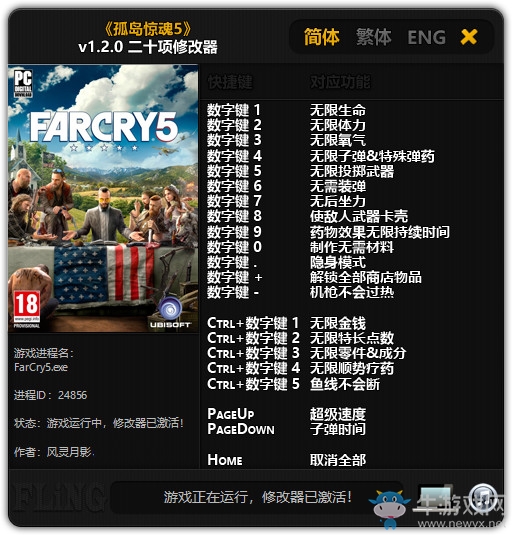512x535 pixels.
Task: Toggle 无限体力 cheat option
Action: [x=338, y=125]
